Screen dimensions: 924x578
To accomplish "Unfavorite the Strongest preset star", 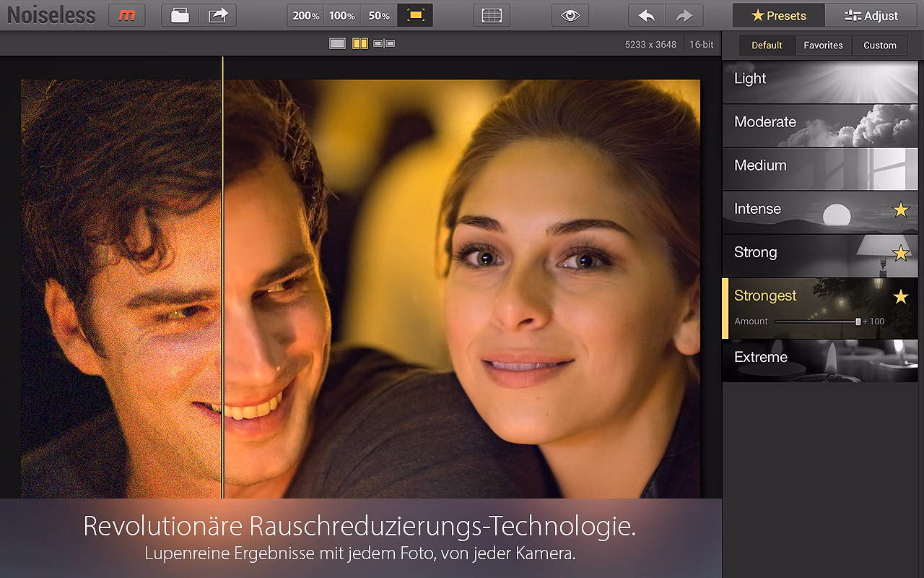I will tap(900, 296).
